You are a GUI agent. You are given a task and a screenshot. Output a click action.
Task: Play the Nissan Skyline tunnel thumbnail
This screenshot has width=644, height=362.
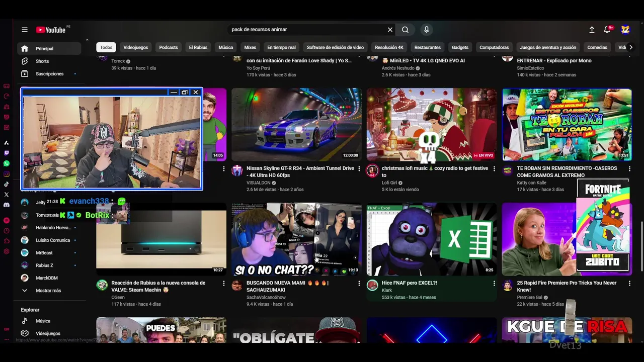[296, 125]
